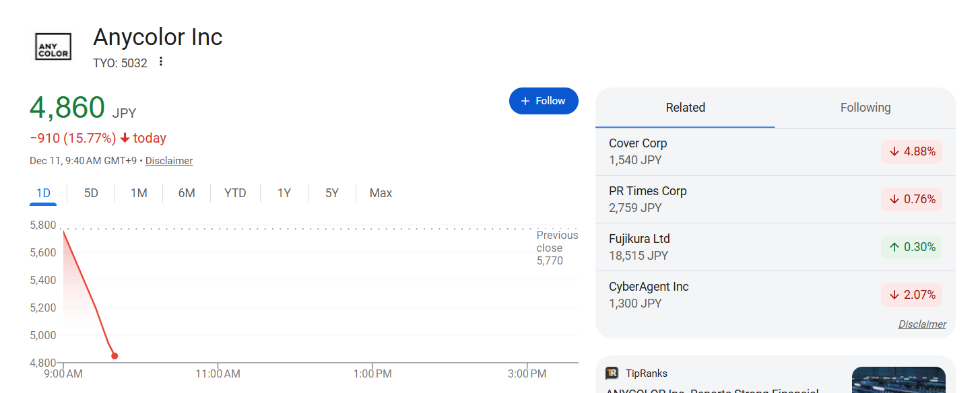Click the Previous close 5,770 label
This screenshot has width=980, height=393.
click(557, 248)
